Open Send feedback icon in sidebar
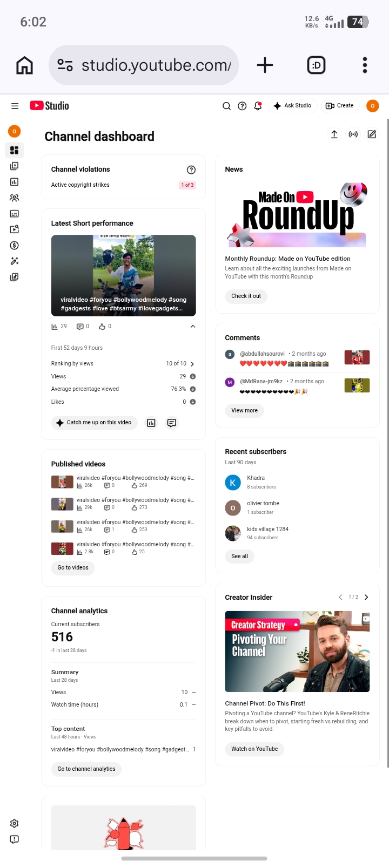 15,839
